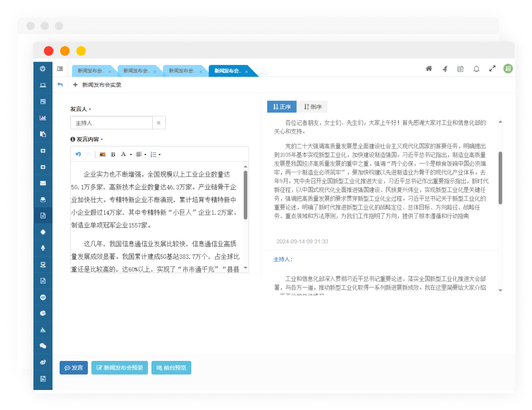
Task: Click the envelope mail icon in sidebar
Action: [43, 183]
